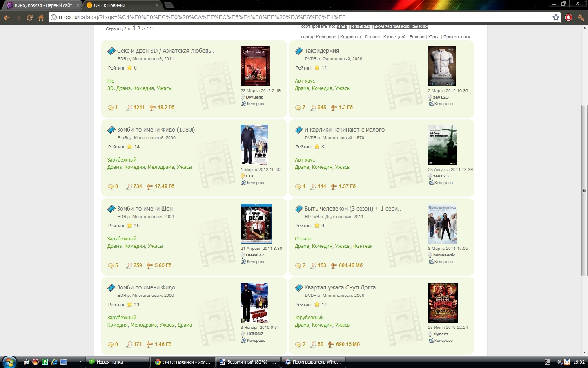Image resolution: width=588 pixels, height=368 pixels.
Task: Open comments bubble on Зомби по имени Фидо (1080i)
Action: (x=110, y=187)
